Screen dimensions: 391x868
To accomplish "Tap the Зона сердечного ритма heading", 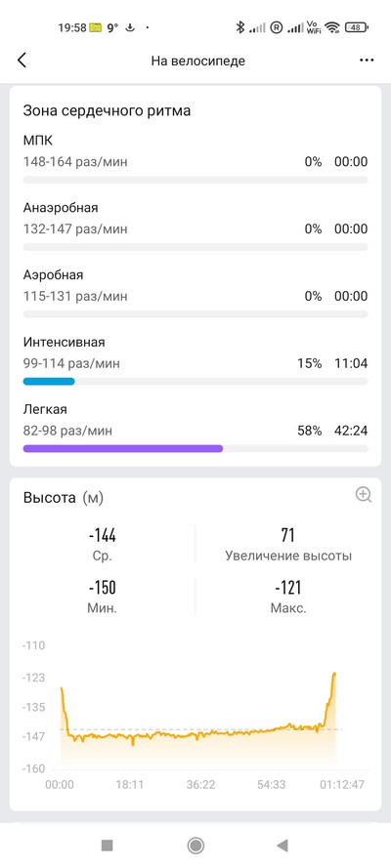I will [x=107, y=110].
